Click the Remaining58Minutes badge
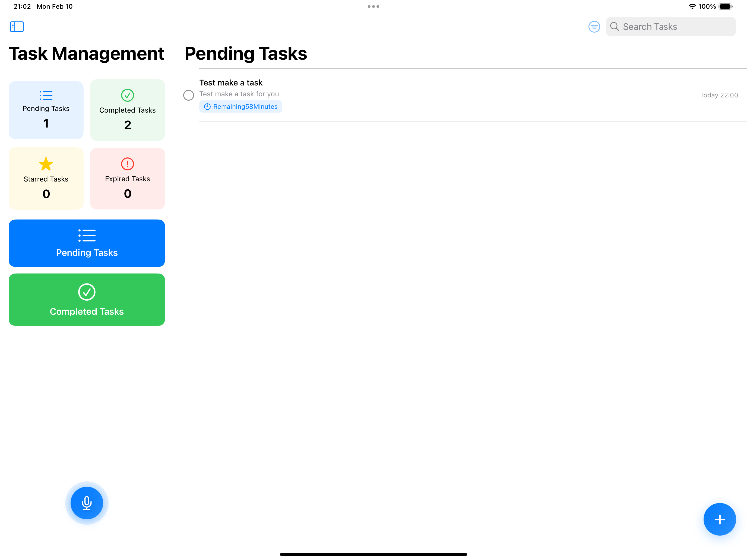The width and height of the screenshot is (747, 560). (241, 107)
